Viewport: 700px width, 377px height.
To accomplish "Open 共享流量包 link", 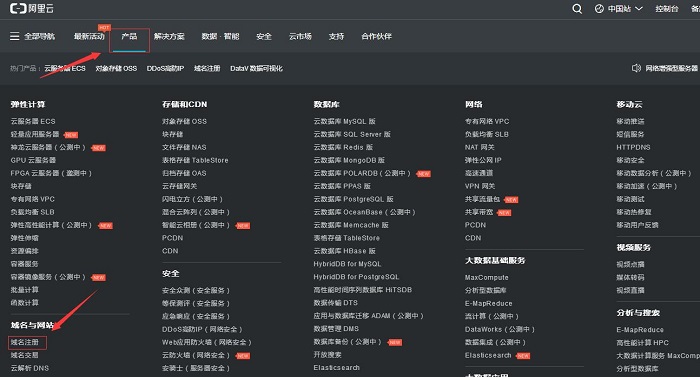I will 482,199.
